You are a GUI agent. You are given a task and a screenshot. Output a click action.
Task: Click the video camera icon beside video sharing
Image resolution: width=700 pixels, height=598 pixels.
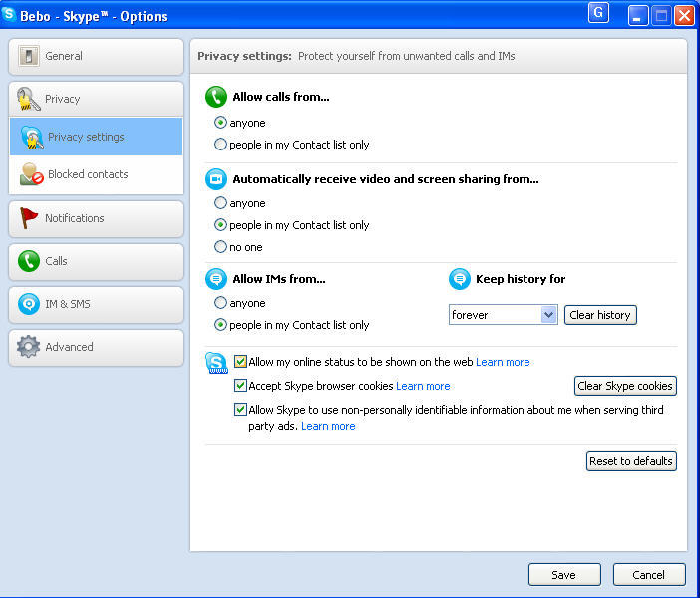(x=216, y=179)
